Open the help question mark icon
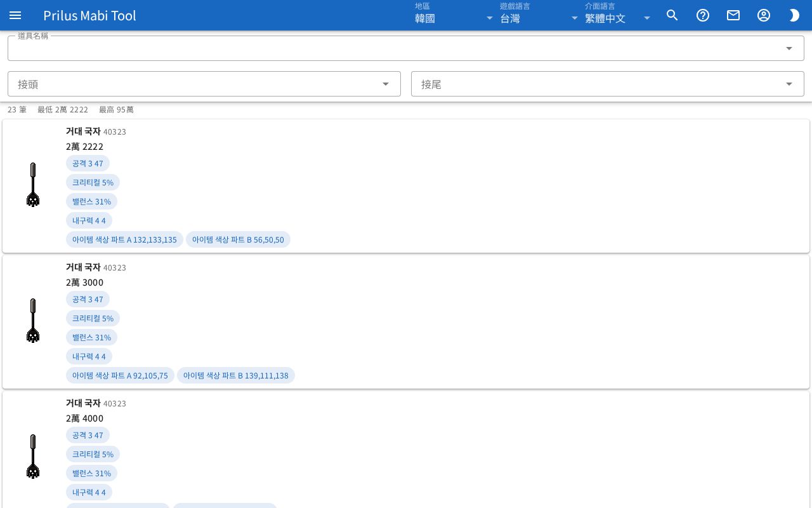Viewport: 812px width, 508px height. click(x=703, y=15)
